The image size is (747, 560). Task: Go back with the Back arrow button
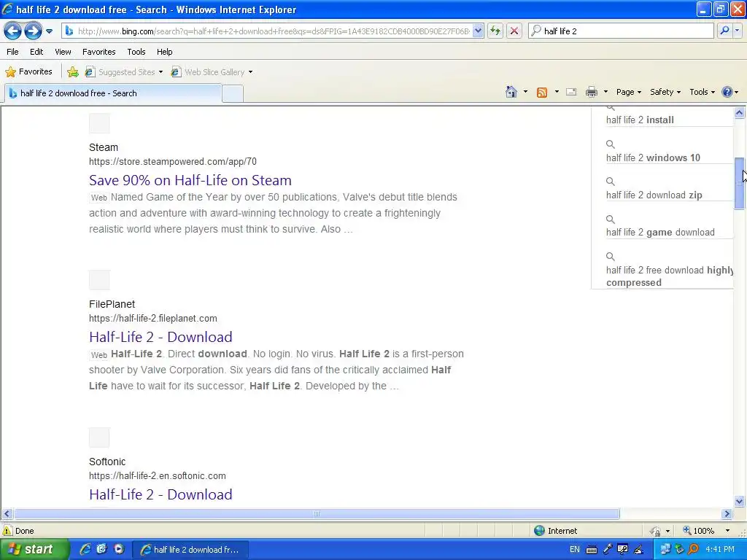[13, 31]
